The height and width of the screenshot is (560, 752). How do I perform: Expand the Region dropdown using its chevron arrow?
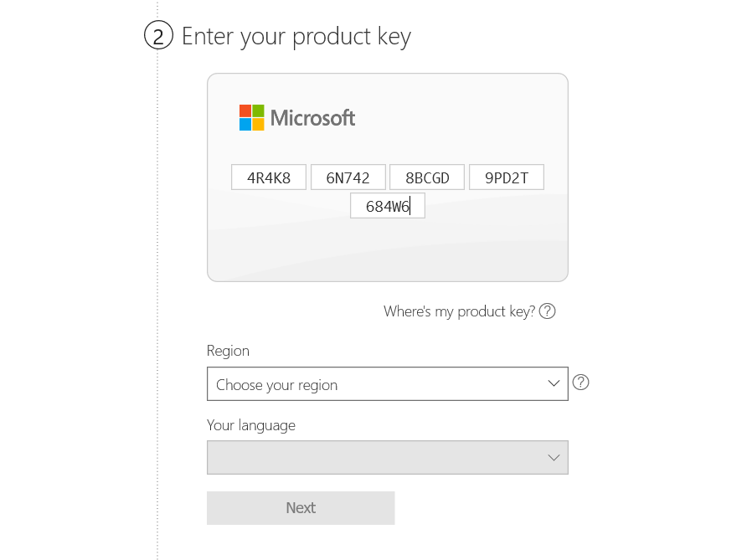pos(554,383)
